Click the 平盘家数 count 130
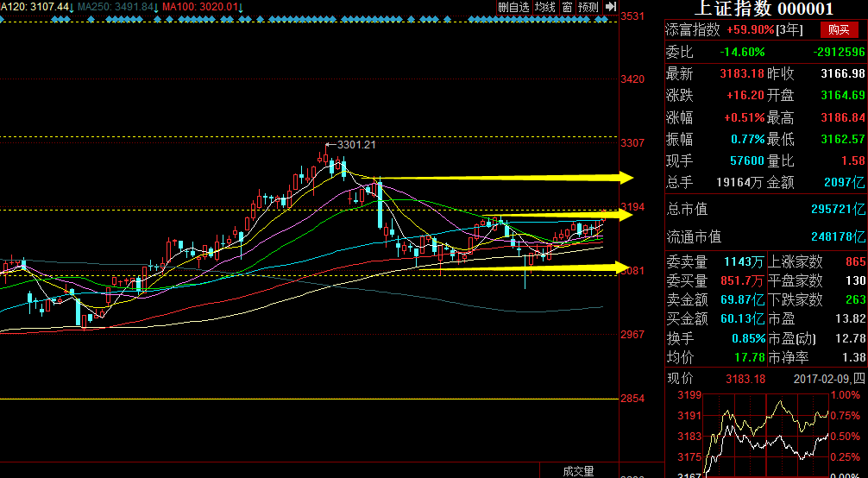The height and width of the screenshot is (478, 868). coord(855,280)
